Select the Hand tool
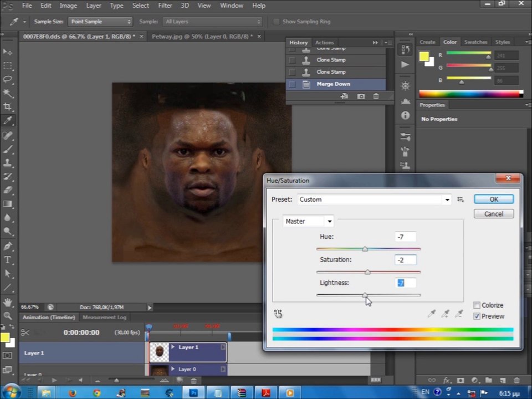Image resolution: width=532 pixels, height=399 pixels. 7,302
